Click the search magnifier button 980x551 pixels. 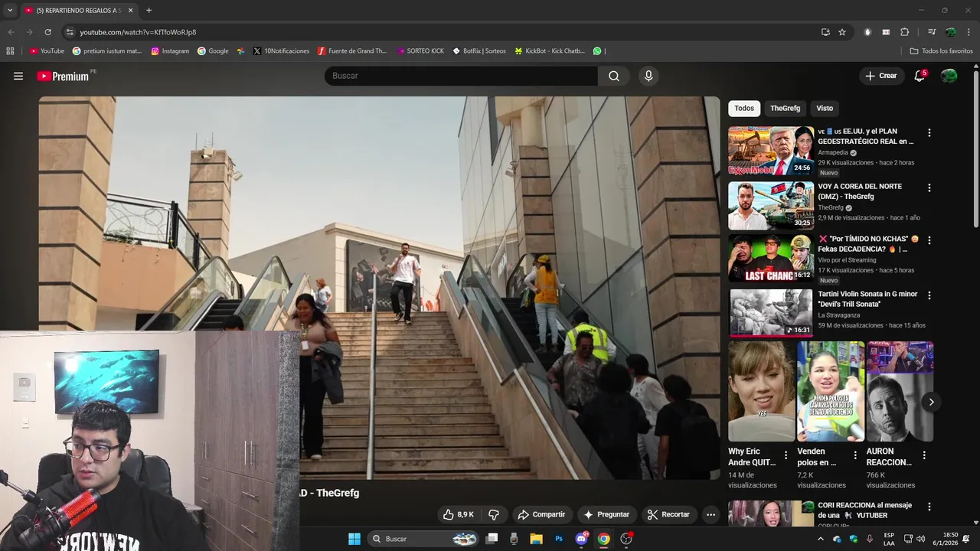pyautogui.click(x=614, y=76)
